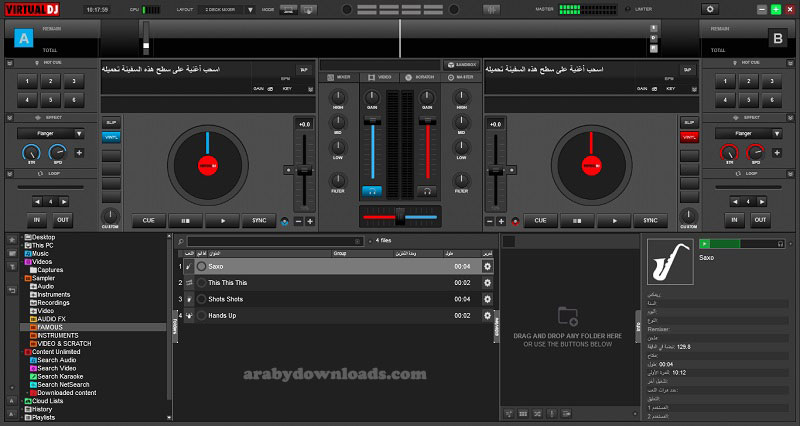Viewport: 800px width, 426px height.
Task: Click play button on deck A
Action: (x=222, y=220)
